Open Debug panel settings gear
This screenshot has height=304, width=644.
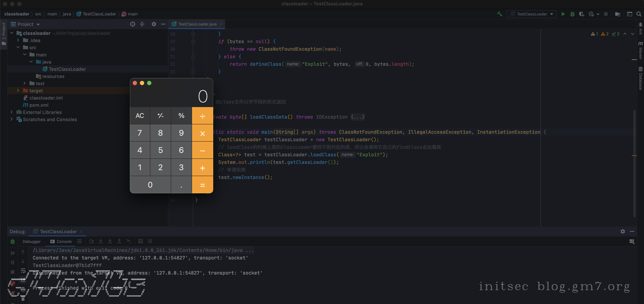point(622,232)
